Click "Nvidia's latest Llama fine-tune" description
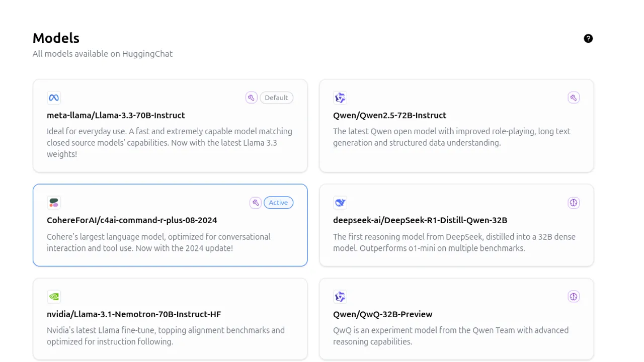The height and width of the screenshot is (362, 644). (166, 336)
